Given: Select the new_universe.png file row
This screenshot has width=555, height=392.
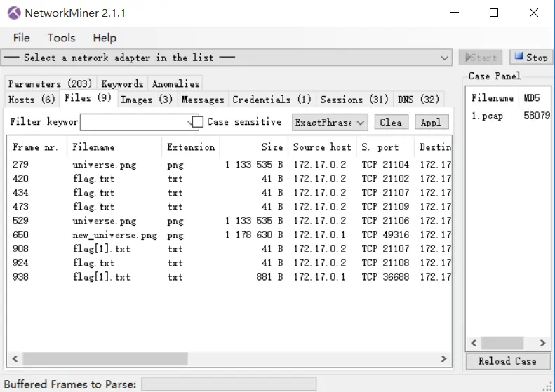Looking at the screenshot, I should (x=229, y=235).
